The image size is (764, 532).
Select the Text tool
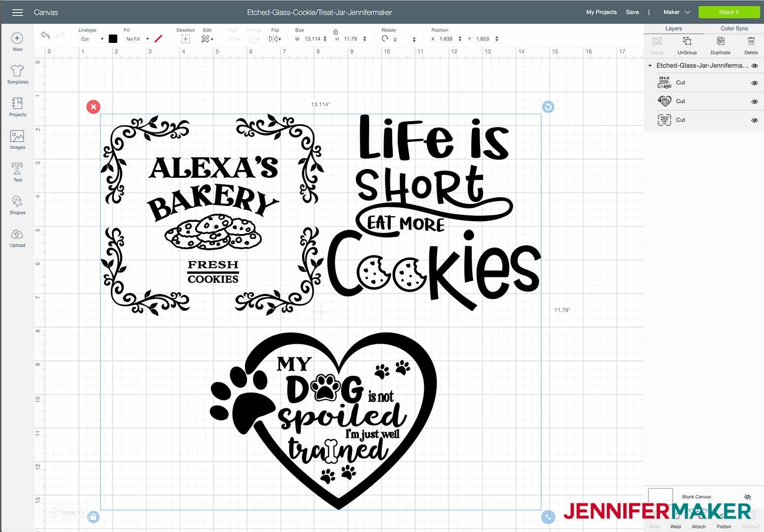click(17, 172)
